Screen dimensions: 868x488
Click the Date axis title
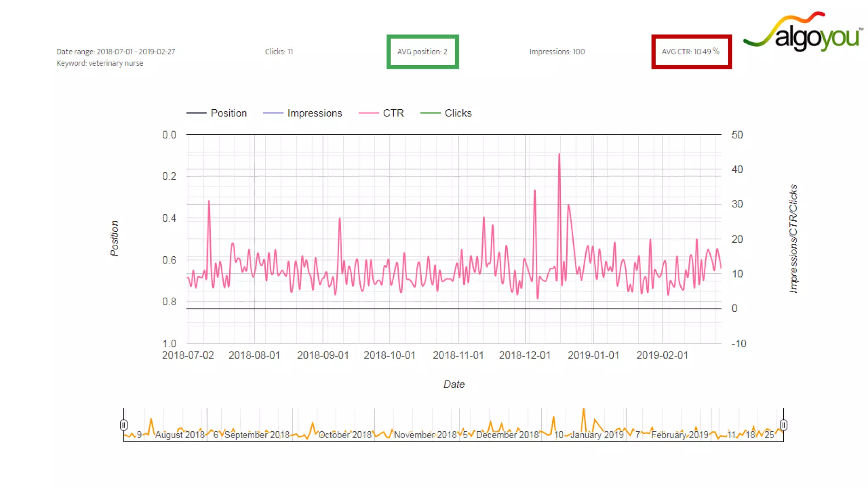click(454, 384)
